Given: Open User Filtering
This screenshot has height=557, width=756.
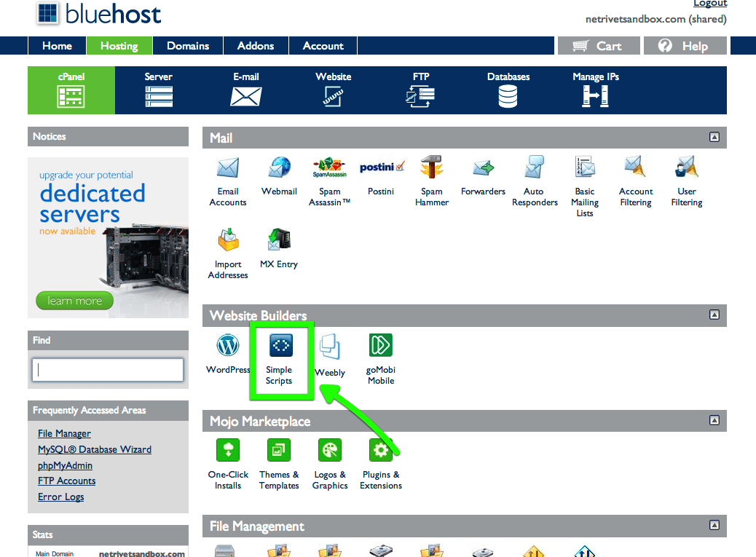Looking at the screenshot, I should point(687,181).
